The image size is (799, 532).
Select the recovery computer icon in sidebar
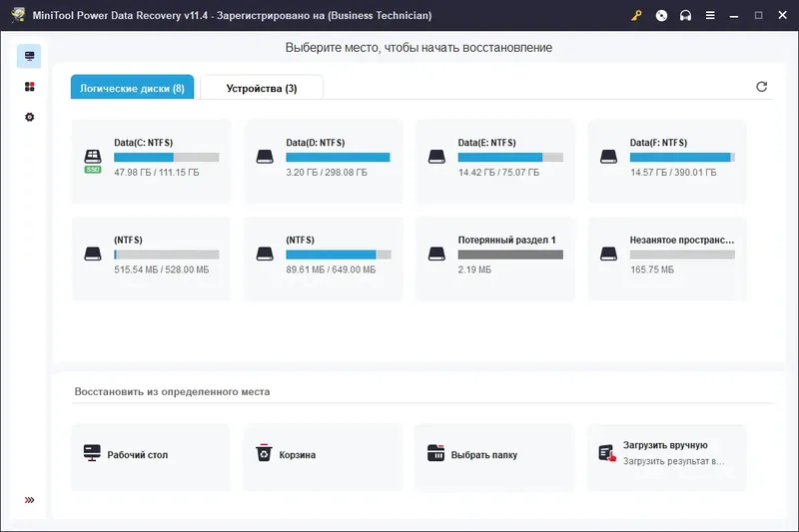click(x=29, y=56)
